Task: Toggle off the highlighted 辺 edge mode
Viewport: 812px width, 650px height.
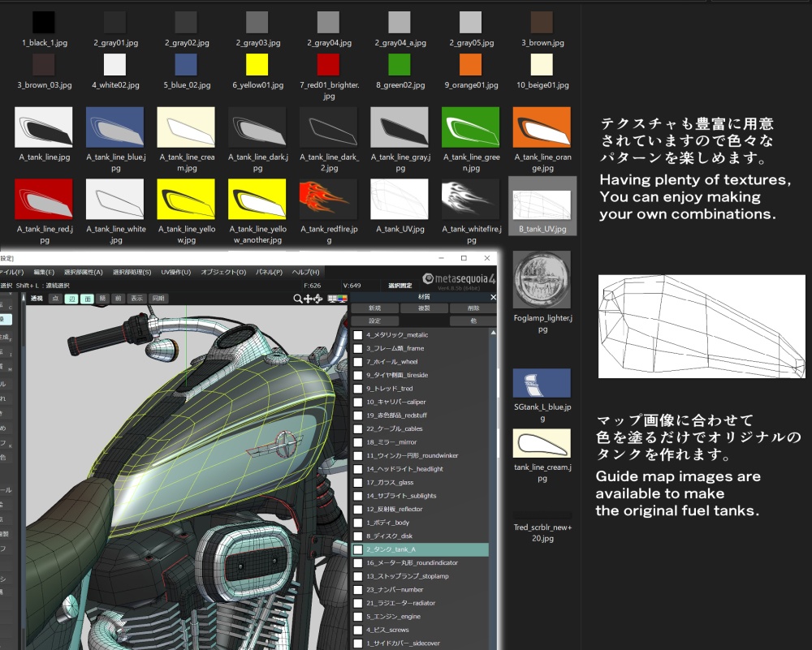Action: (72, 298)
